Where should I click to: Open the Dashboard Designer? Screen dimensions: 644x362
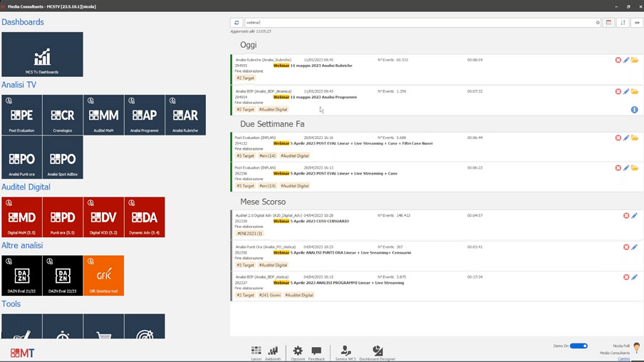point(378,352)
